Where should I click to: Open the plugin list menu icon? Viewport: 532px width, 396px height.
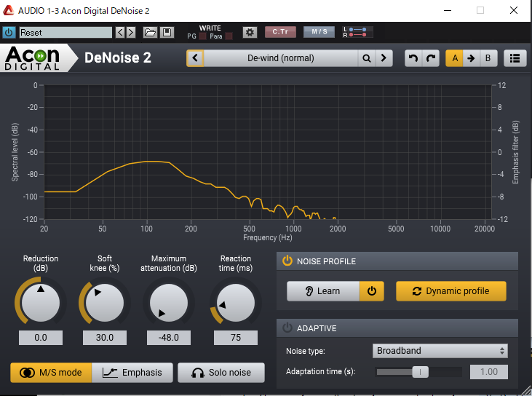(x=515, y=58)
